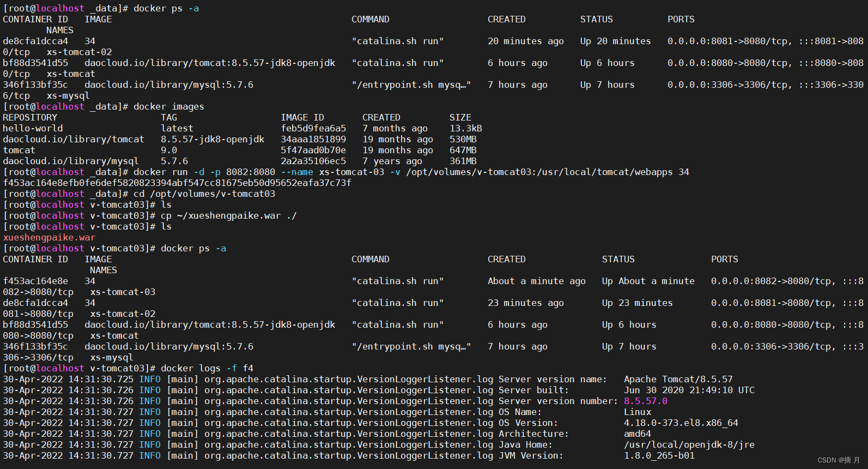
Task: Select the 13.3kB size value
Action: 466,128
